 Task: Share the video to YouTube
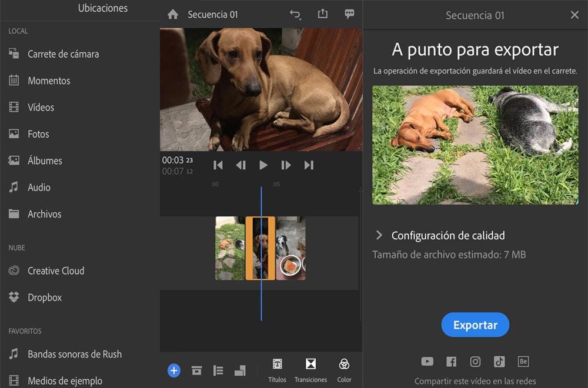pos(427,362)
